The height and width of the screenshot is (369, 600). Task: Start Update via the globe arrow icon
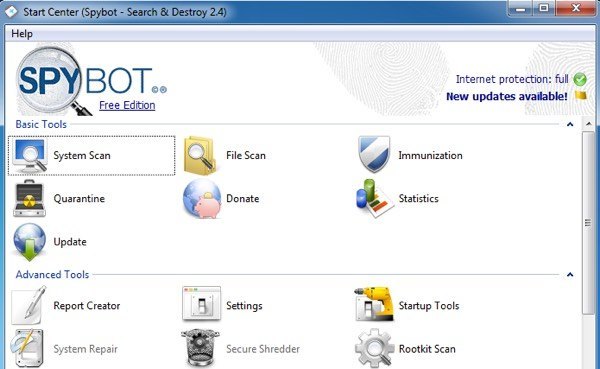click(29, 242)
